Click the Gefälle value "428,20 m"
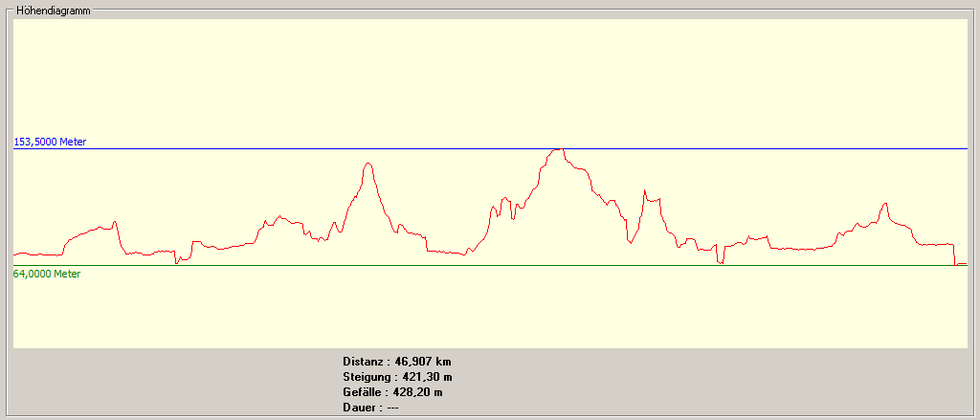This screenshot has height=420, width=980. [417, 392]
